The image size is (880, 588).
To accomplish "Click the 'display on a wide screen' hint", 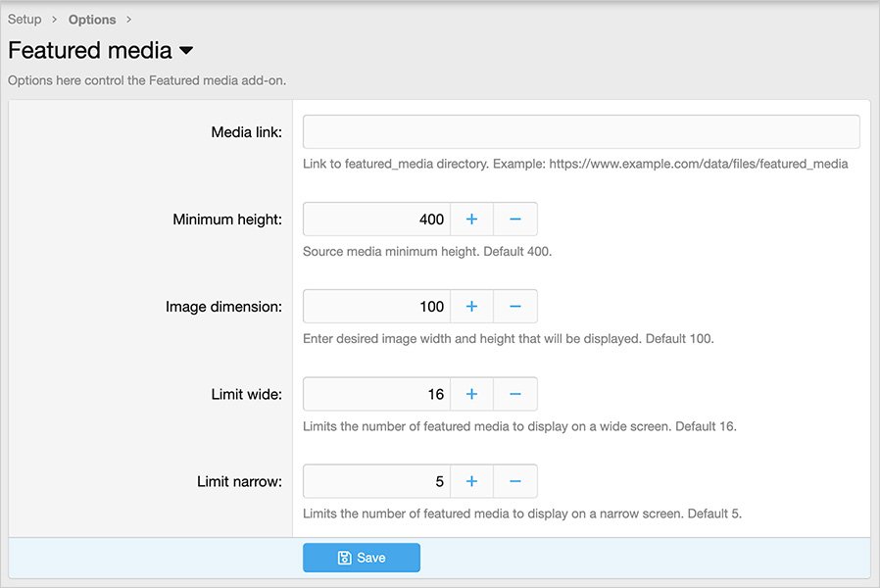I will tap(519, 426).
